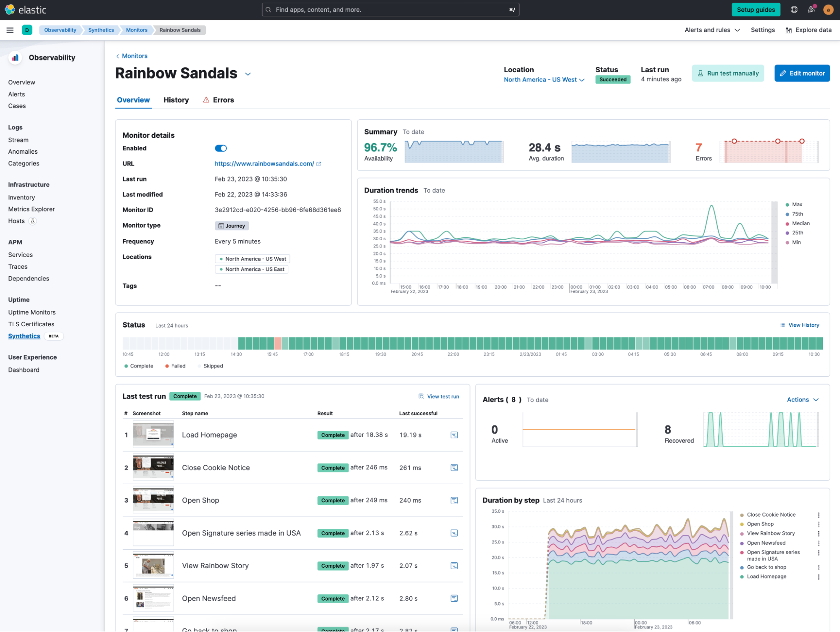840x632 pixels.
Task: Click the Load Homepage step thumbnail
Action: pyautogui.click(x=153, y=434)
